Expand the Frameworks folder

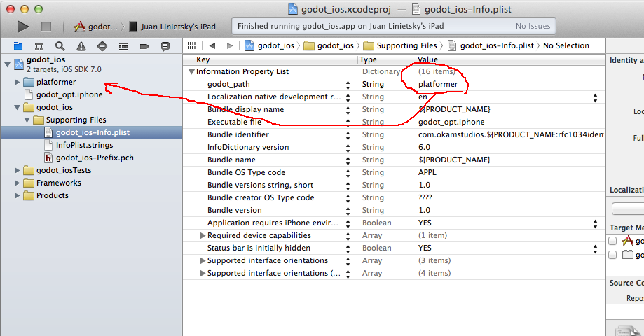(x=17, y=183)
